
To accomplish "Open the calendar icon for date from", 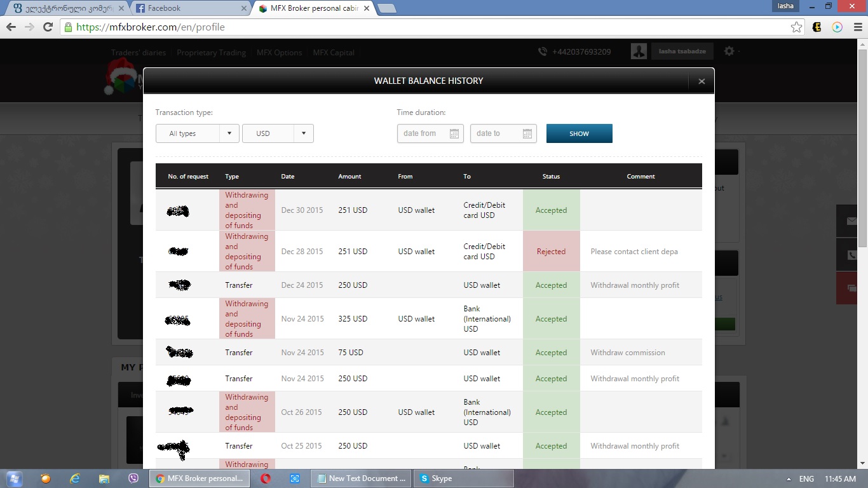I will click(x=454, y=133).
